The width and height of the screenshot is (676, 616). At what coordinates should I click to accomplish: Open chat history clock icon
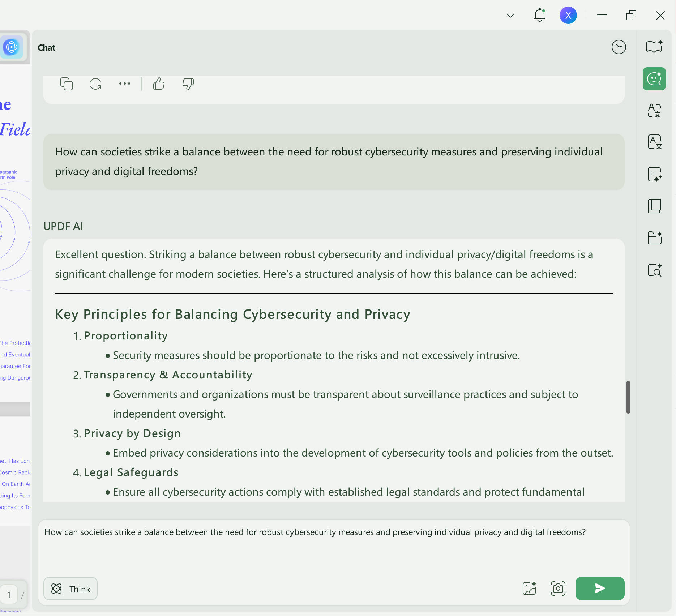point(619,47)
